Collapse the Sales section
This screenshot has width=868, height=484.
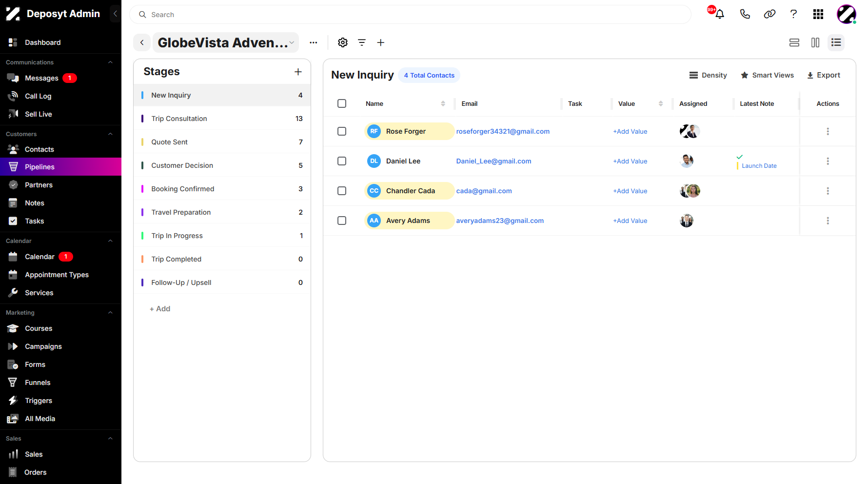[x=110, y=439]
